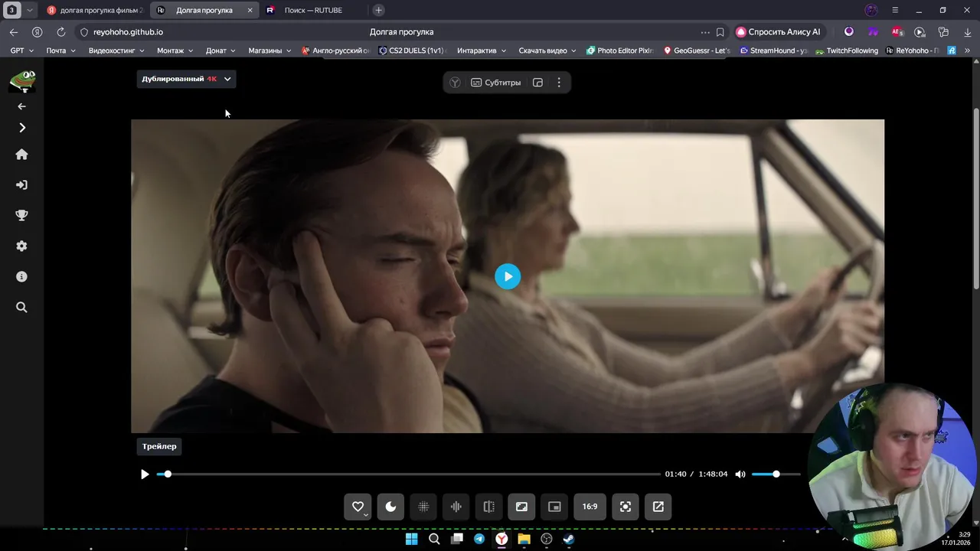980x551 pixels.
Task: Click the blue play button on video
Action: (508, 276)
